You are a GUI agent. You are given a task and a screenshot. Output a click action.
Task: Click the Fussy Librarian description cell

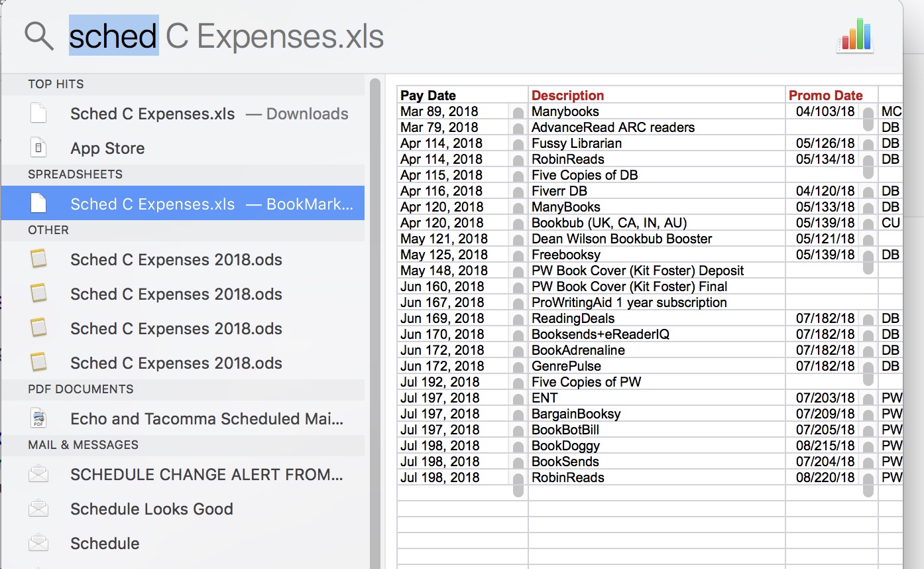657,143
